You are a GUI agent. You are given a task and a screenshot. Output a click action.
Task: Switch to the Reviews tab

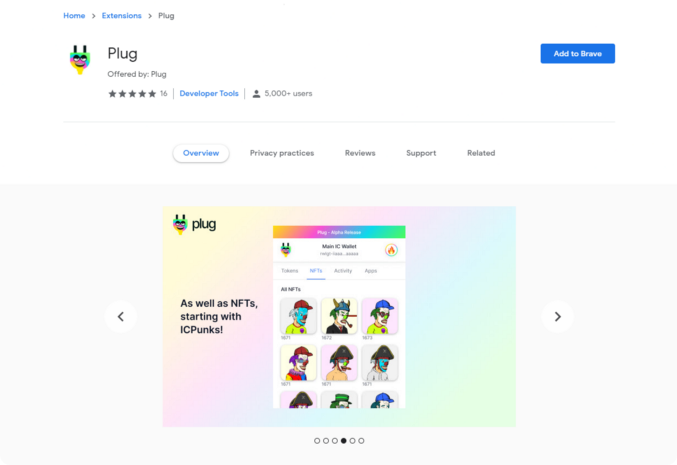click(360, 153)
